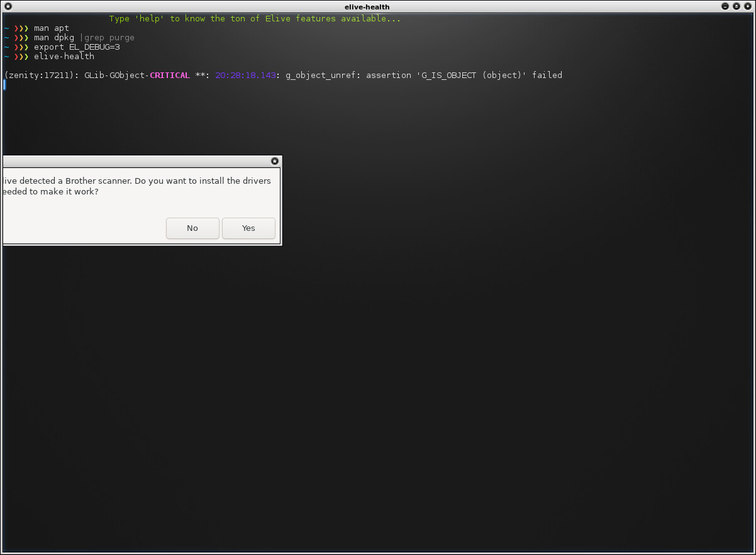This screenshot has height=555, width=756.
Task: Maximize the elive-health terminal window
Action: point(737,6)
